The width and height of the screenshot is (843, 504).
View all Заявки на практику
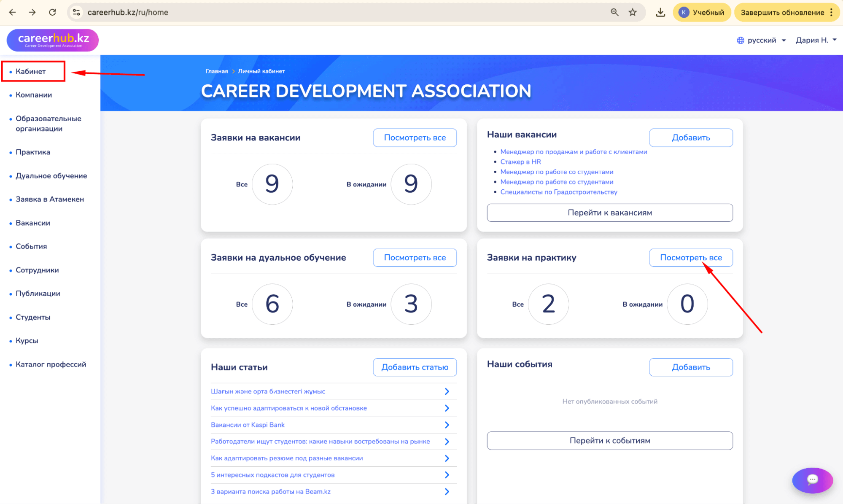(690, 257)
